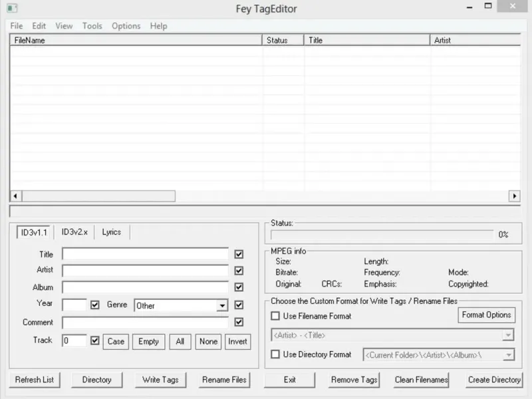Click the Empty button
This screenshot has width=532, height=399.
[x=148, y=341]
